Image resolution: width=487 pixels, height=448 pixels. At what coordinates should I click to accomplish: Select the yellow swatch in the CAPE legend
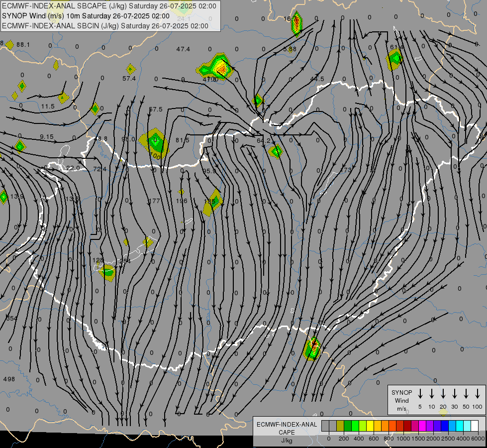tap(370, 426)
